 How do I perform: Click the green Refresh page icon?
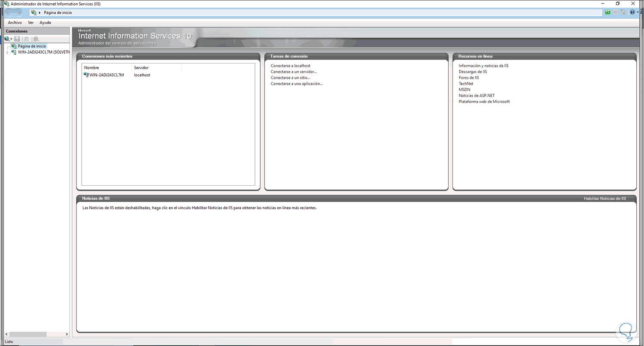click(x=608, y=12)
